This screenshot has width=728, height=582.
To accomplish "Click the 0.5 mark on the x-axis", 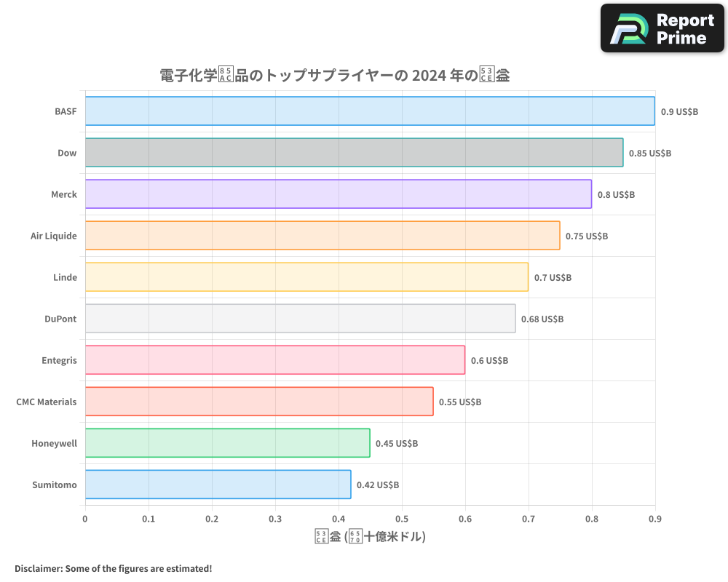I will point(402,517).
